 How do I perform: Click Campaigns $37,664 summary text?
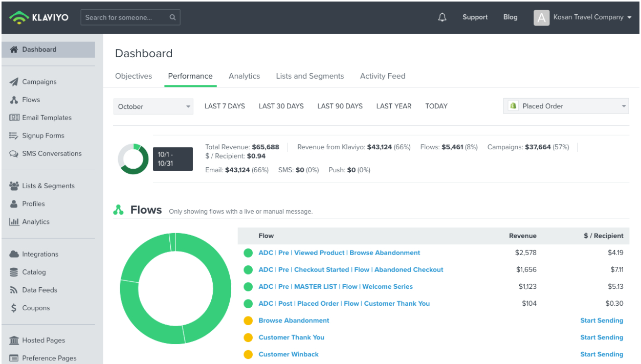(528, 147)
